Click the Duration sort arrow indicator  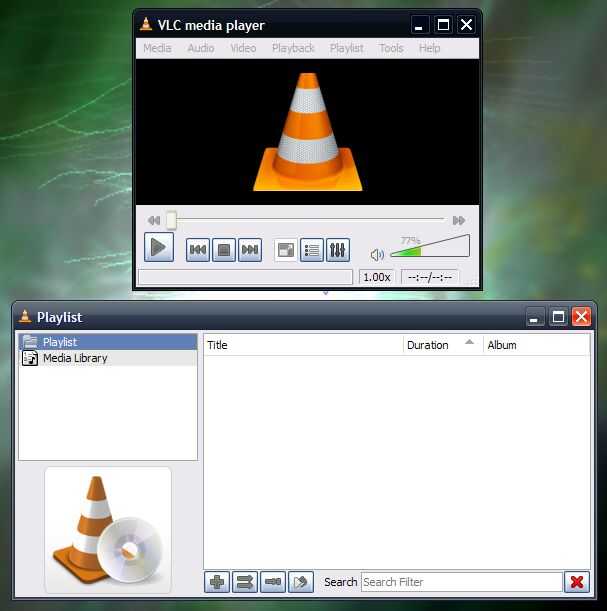[469, 342]
